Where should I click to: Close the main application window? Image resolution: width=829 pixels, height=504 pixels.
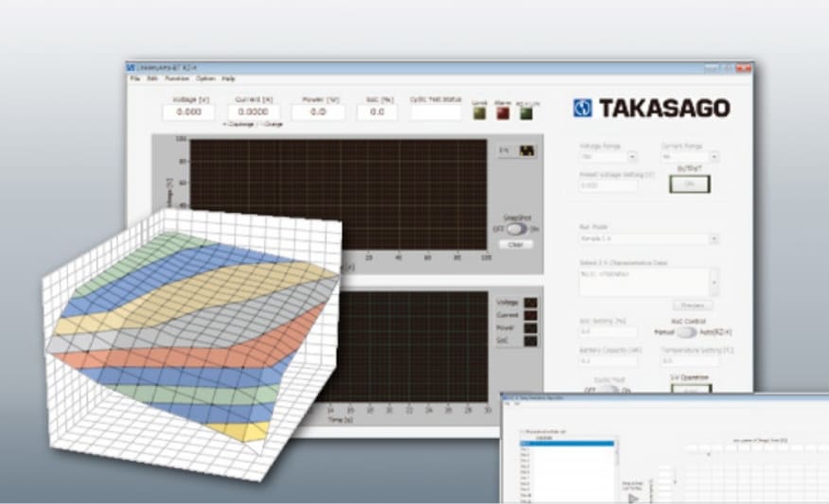[x=743, y=68]
